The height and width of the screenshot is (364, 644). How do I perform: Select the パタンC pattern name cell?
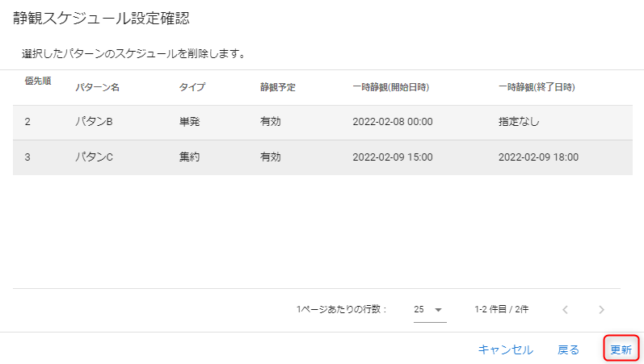[94, 157]
